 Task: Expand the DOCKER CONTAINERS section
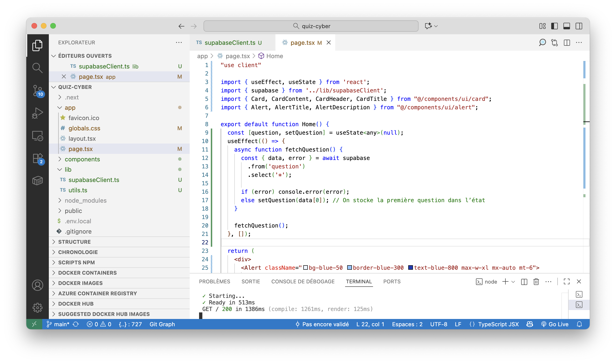pyautogui.click(x=87, y=273)
